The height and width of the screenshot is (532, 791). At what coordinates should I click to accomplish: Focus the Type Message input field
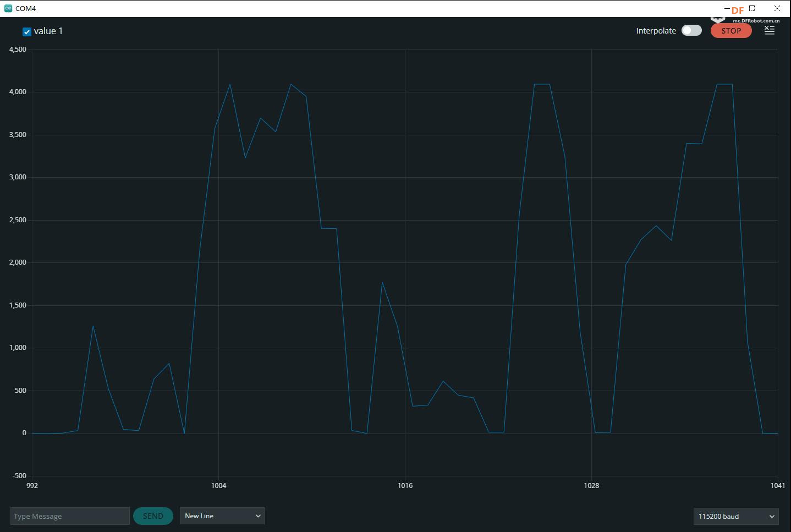click(x=70, y=516)
